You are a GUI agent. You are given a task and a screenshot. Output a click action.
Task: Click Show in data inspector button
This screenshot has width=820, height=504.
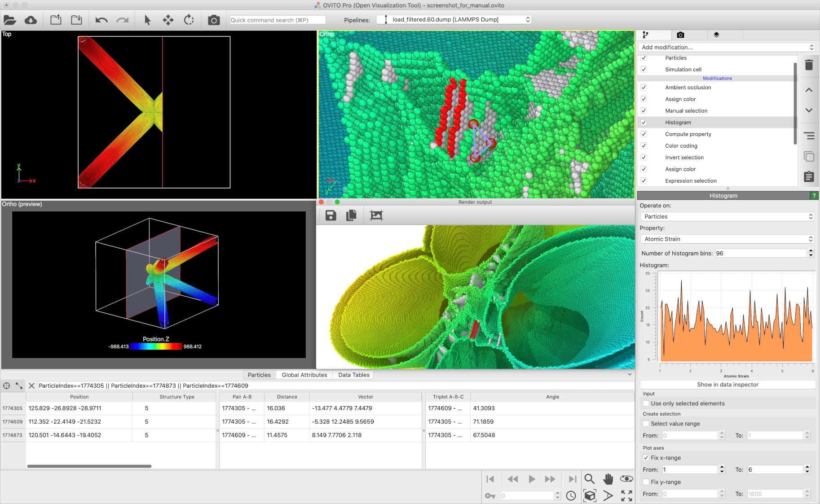click(727, 385)
